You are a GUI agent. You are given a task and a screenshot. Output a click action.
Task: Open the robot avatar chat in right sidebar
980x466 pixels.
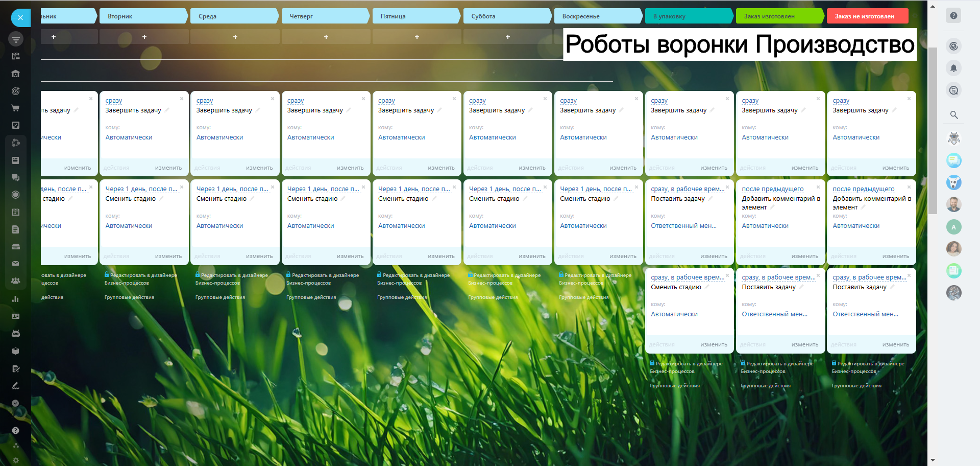[953, 138]
